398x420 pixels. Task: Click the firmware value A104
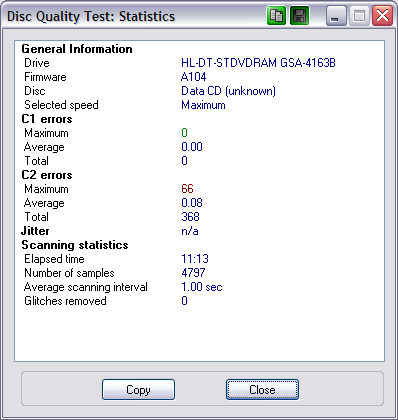(194, 77)
